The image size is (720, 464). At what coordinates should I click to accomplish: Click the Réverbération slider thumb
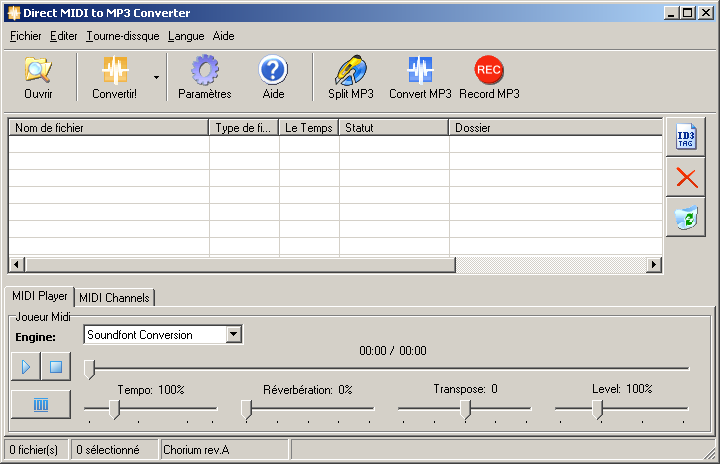[247, 409]
